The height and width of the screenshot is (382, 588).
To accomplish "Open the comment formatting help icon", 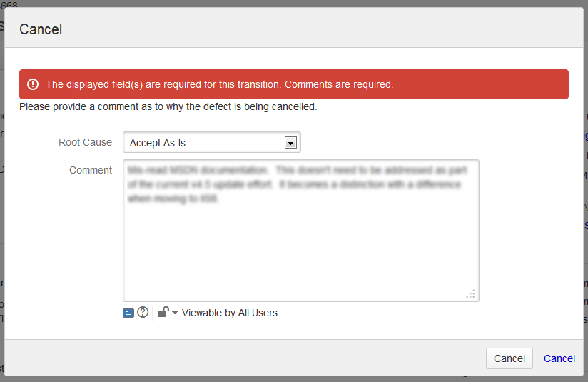I will coord(143,312).
